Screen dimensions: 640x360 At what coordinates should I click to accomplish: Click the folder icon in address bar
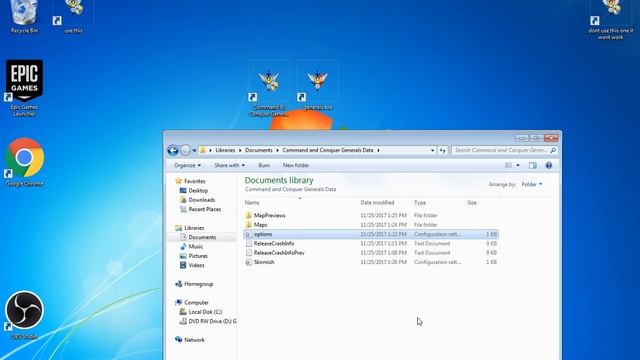click(x=203, y=150)
